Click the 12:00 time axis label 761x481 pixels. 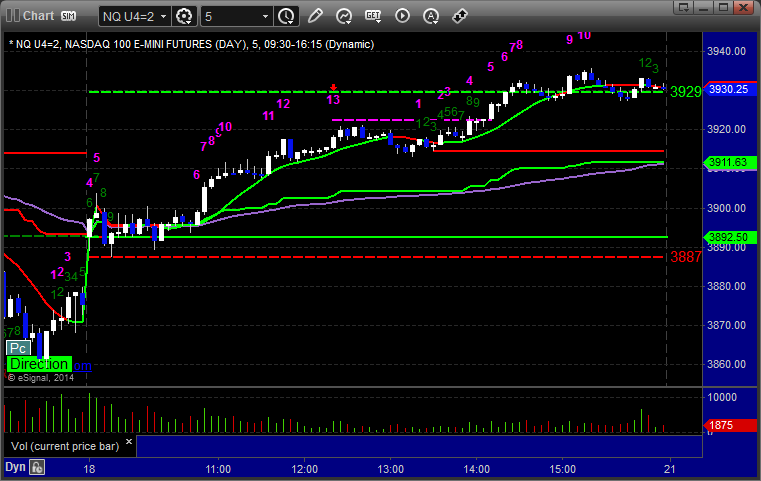point(305,469)
